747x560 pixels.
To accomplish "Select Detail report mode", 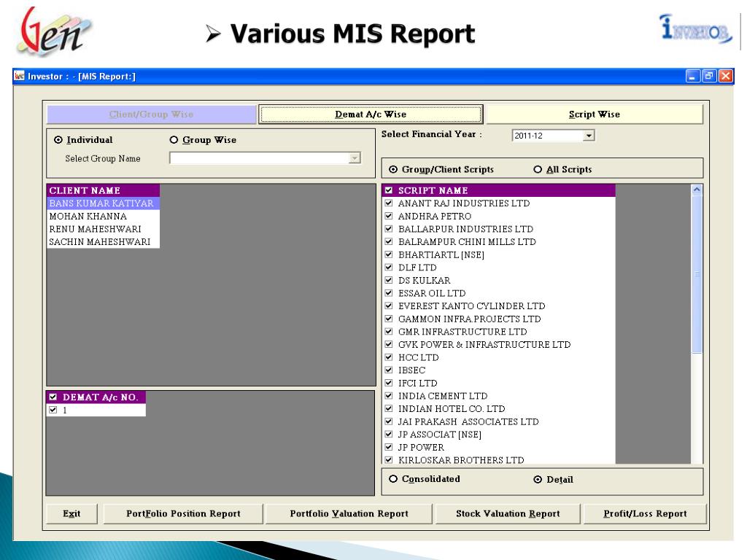I will pyautogui.click(x=538, y=480).
